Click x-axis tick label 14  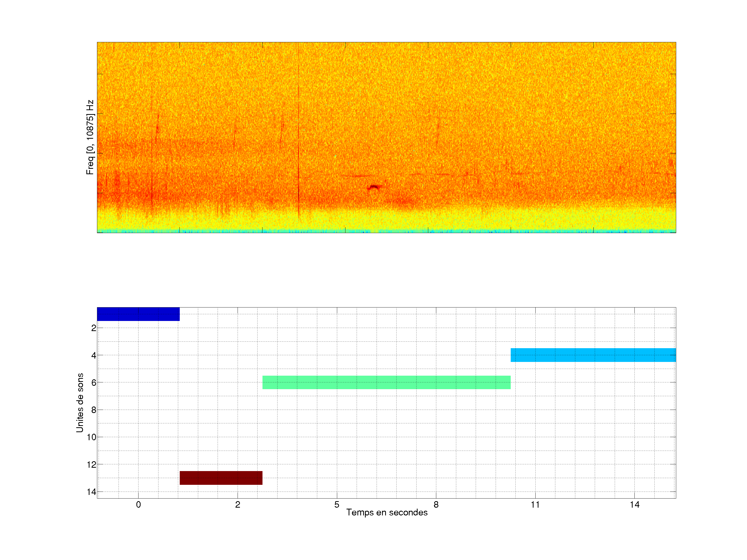point(634,505)
